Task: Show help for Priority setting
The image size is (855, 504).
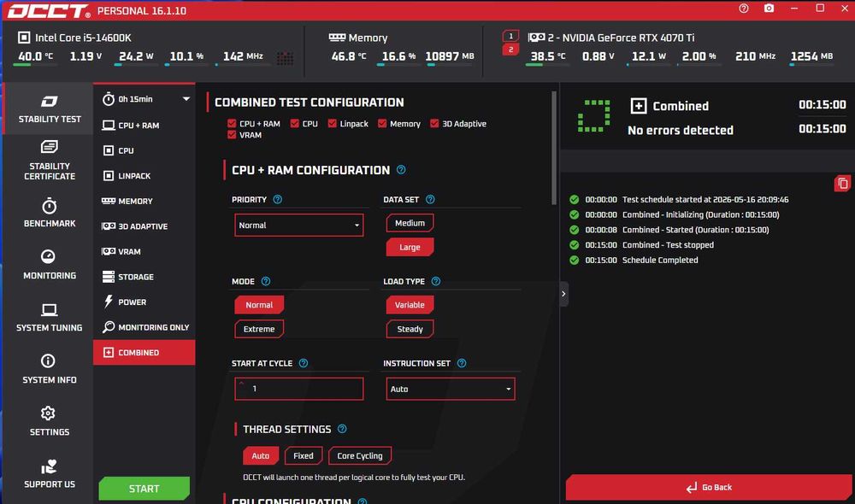Action: [278, 199]
